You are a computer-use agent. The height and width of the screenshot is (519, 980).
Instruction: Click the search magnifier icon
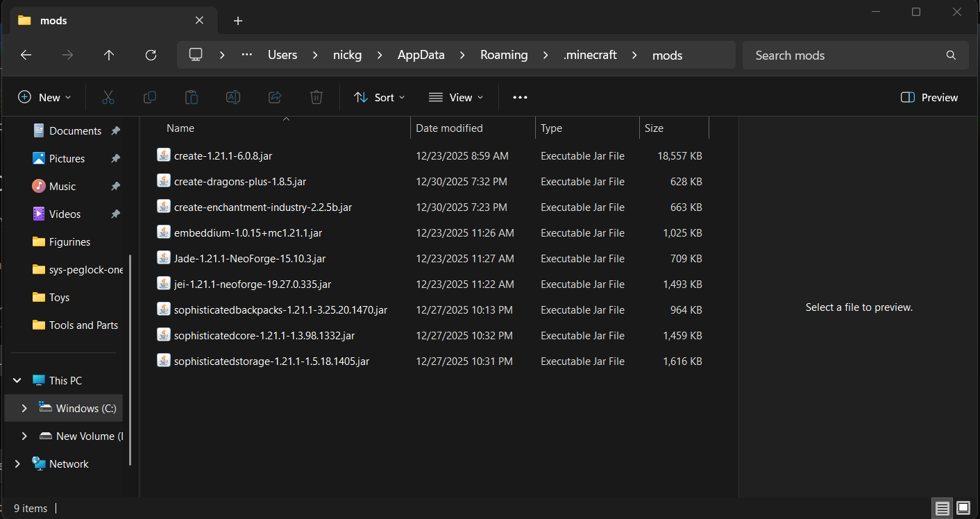(950, 55)
